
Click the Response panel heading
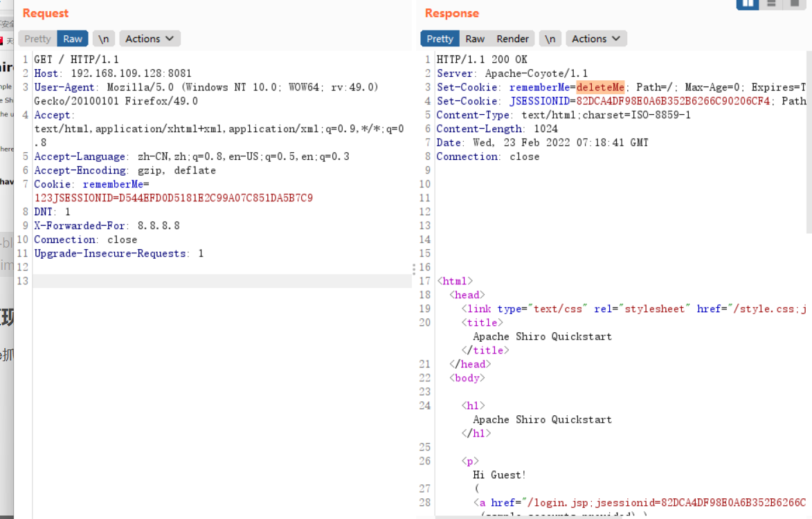pos(452,13)
